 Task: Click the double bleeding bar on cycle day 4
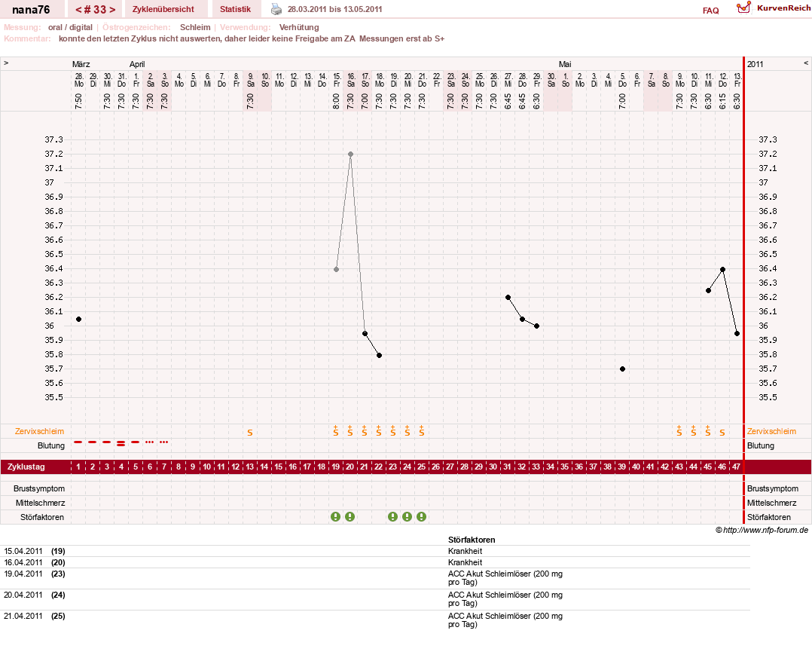[x=121, y=443]
